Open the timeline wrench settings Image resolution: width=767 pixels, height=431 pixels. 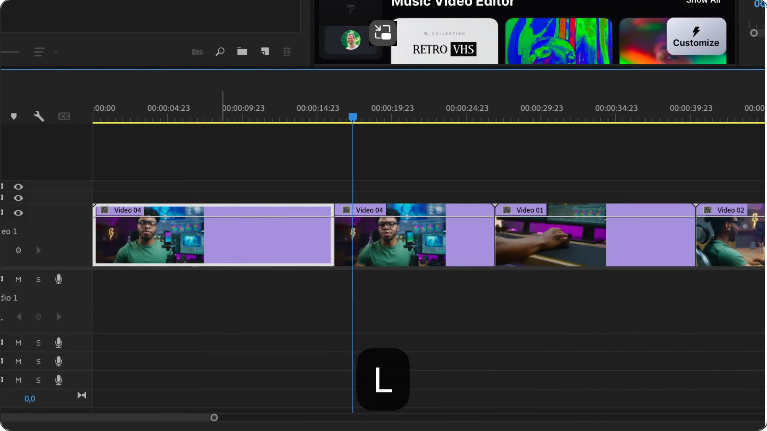39,116
